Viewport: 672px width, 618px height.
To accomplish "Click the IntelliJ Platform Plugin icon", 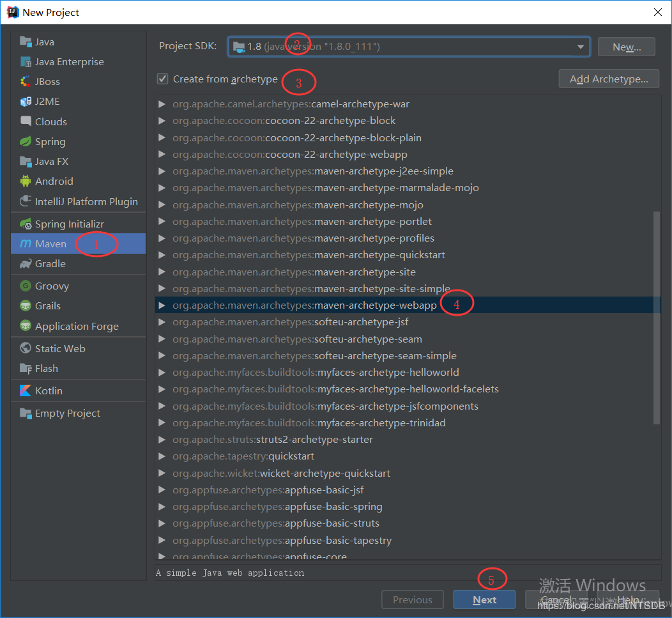I will (x=26, y=201).
